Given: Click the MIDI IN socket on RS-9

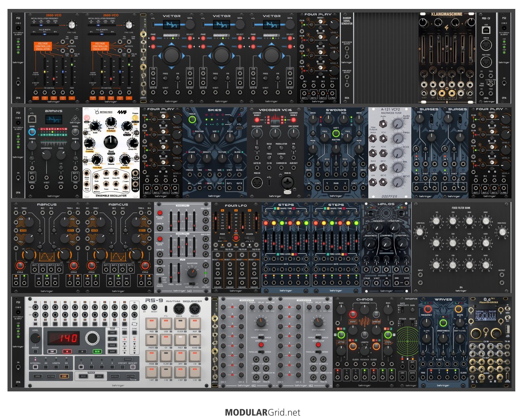Looking at the screenshot, I should 179,310.
